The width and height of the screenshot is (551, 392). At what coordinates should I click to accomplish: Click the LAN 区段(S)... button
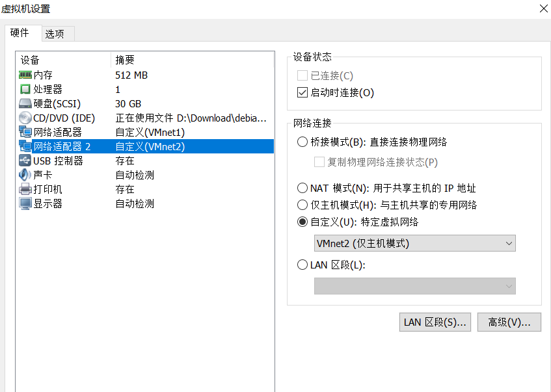435,322
